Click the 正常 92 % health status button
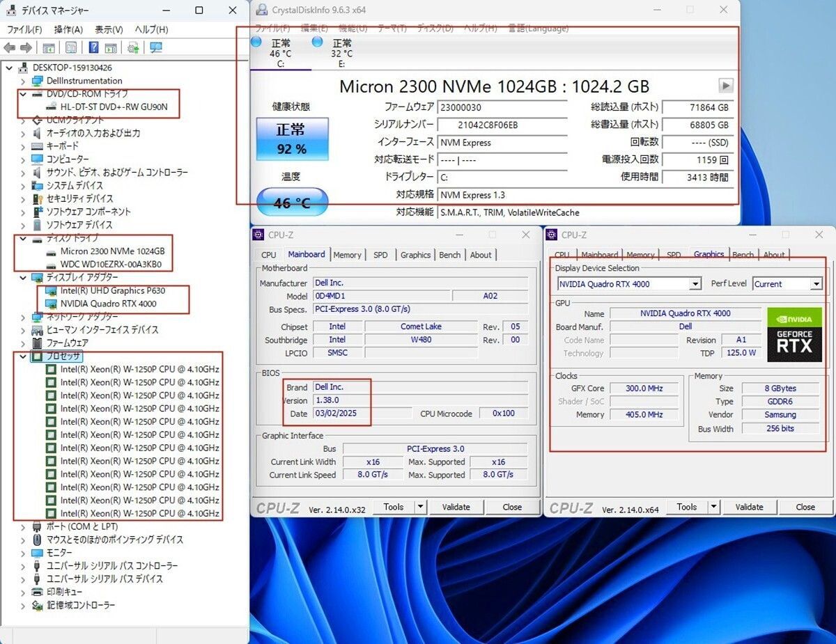Viewport: 836px width, 644px height. 291,139
